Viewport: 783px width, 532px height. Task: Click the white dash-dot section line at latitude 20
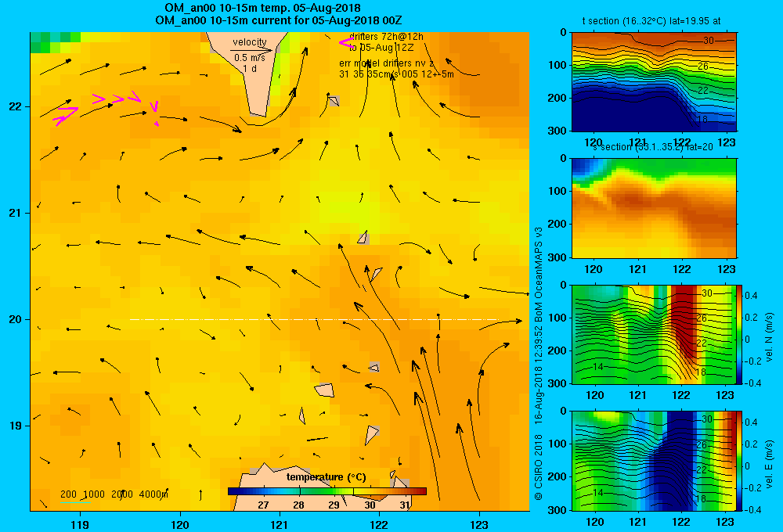(314, 319)
